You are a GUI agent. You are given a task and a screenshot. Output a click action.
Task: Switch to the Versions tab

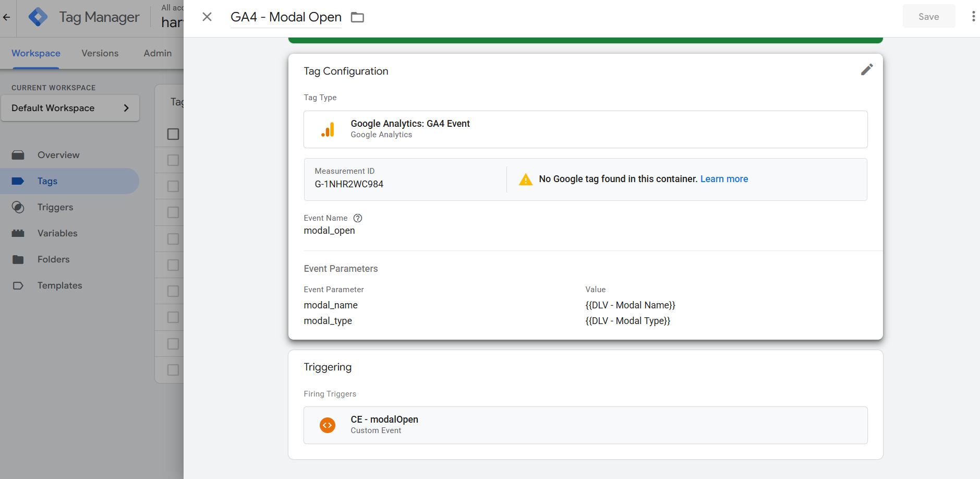(x=100, y=53)
